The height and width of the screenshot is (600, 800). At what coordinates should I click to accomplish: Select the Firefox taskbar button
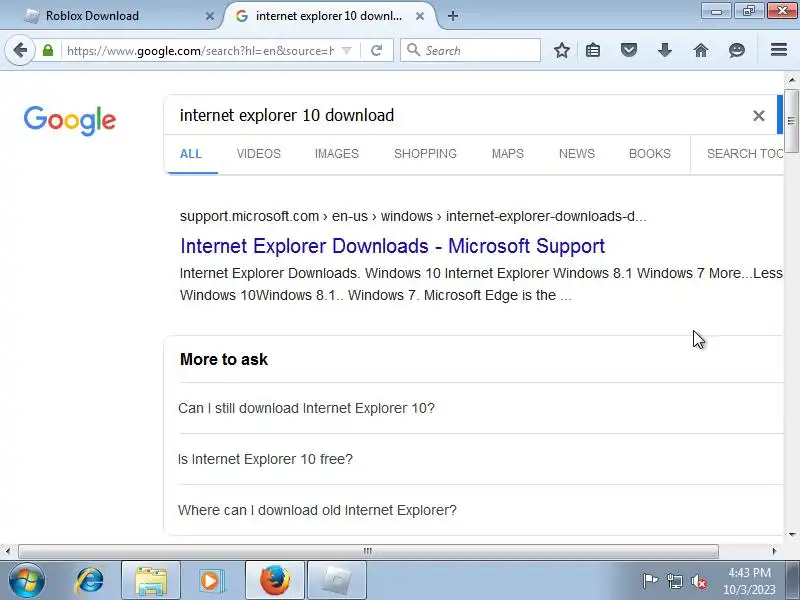point(275,581)
